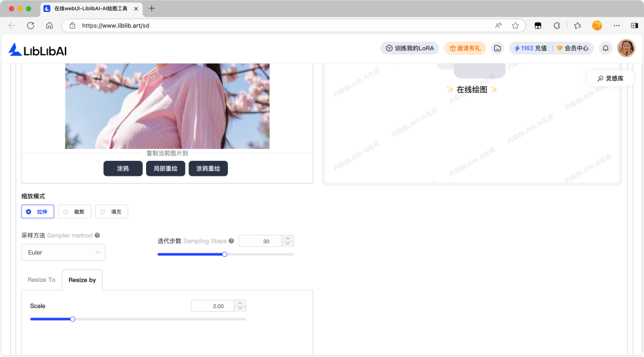
Task: Increase the sampling steps value
Action: [287, 238]
